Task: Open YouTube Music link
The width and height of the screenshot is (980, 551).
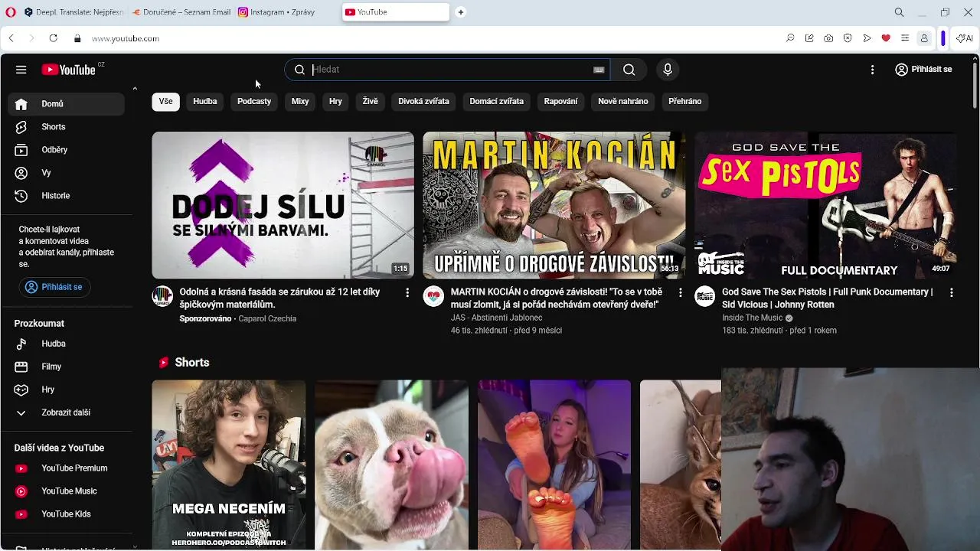Action: (66, 491)
